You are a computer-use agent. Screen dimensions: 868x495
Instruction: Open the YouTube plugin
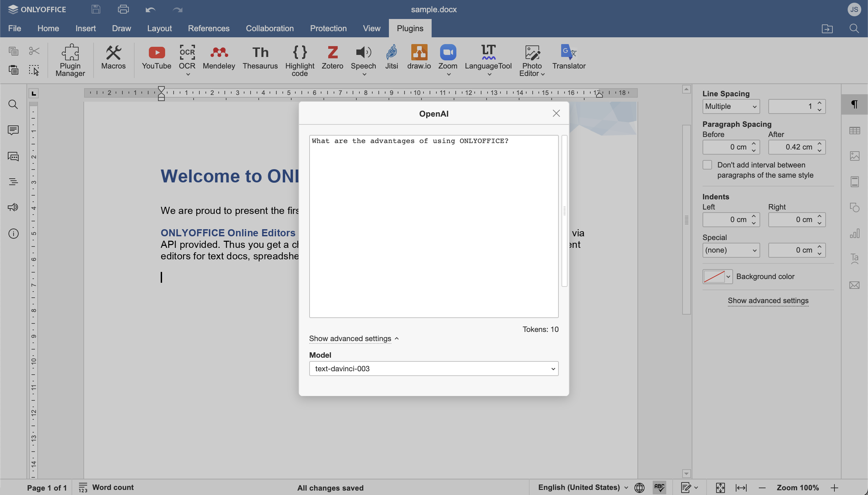[x=156, y=57]
